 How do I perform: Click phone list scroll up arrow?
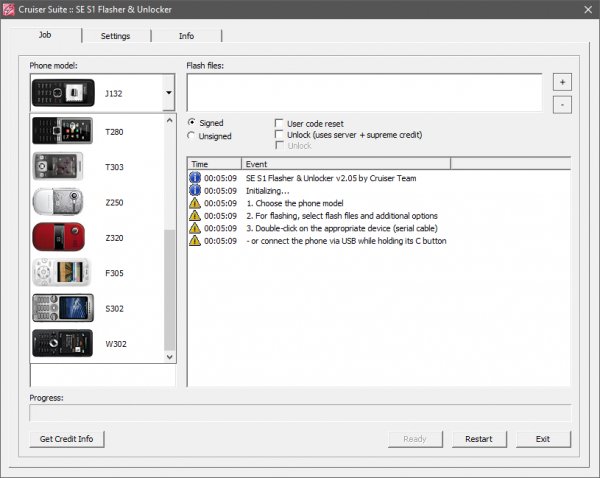coord(170,121)
